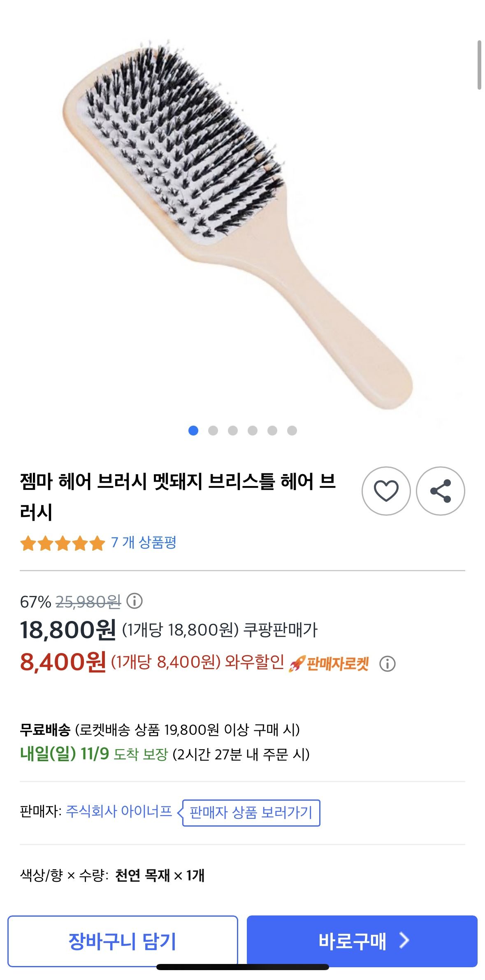Switch to third product image dot

tap(233, 431)
